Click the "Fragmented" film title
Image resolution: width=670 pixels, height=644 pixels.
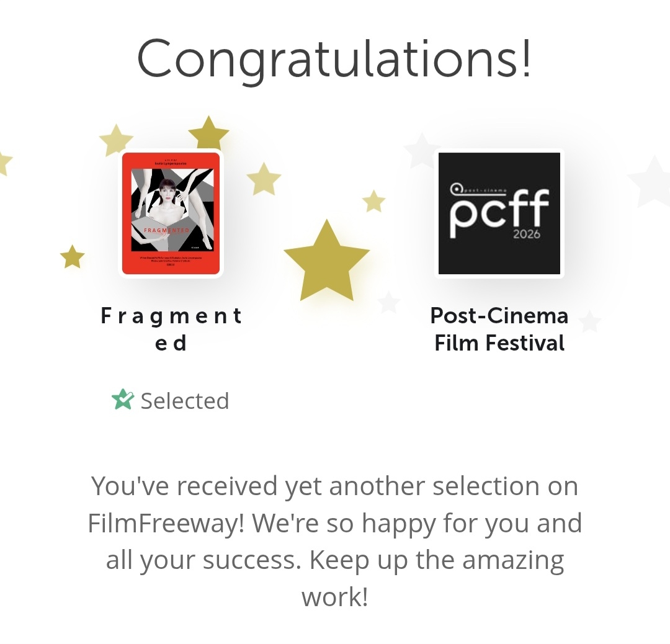[x=171, y=329]
